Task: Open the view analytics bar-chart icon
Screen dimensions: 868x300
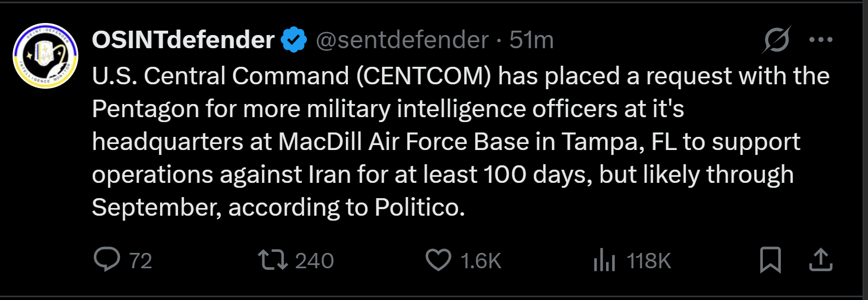Action: [x=604, y=260]
